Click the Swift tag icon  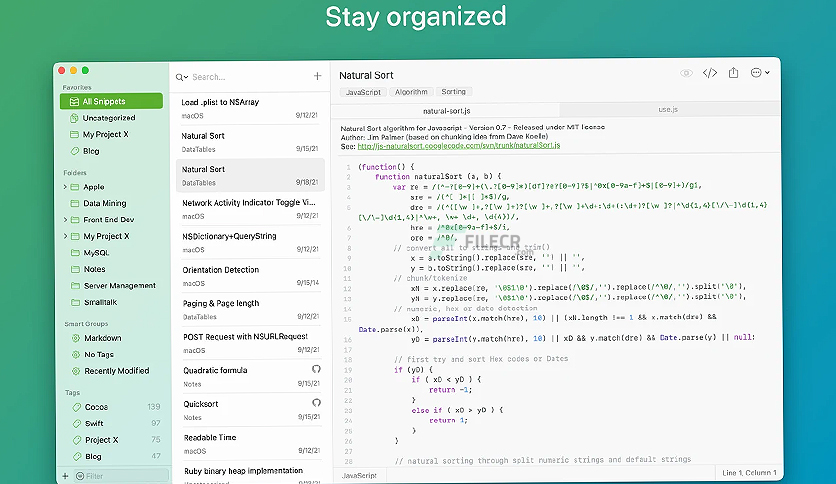coord(76,424)
